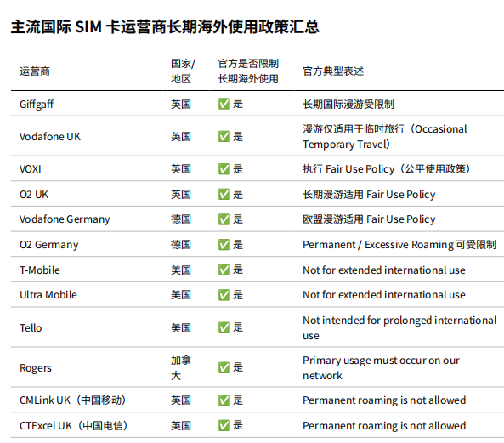Screen dimensions: 504x443
Task: Click 欧盟漫游适用 Fair Use Policy text
Action: [x=369, y=219]
